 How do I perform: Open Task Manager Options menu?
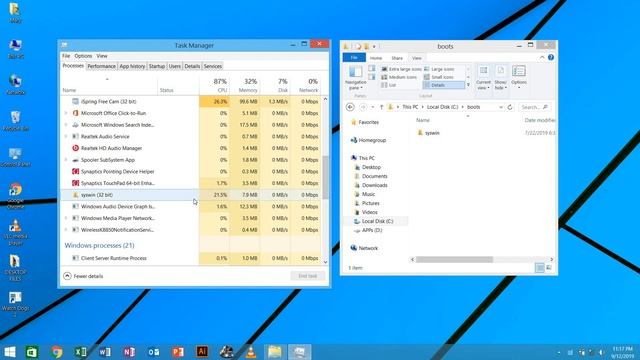coord(83,56)
